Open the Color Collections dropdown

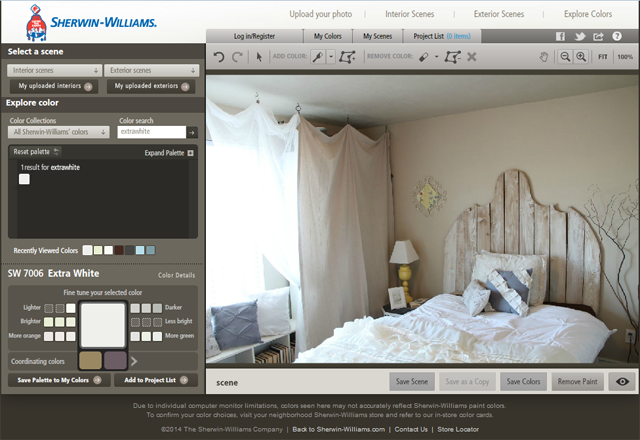[59, 132]
